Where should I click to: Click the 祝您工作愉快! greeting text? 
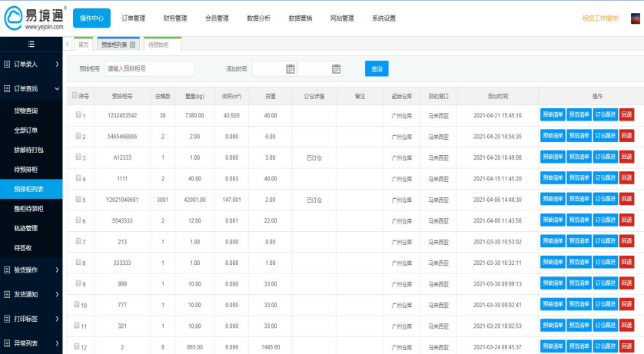coord(600,18)
